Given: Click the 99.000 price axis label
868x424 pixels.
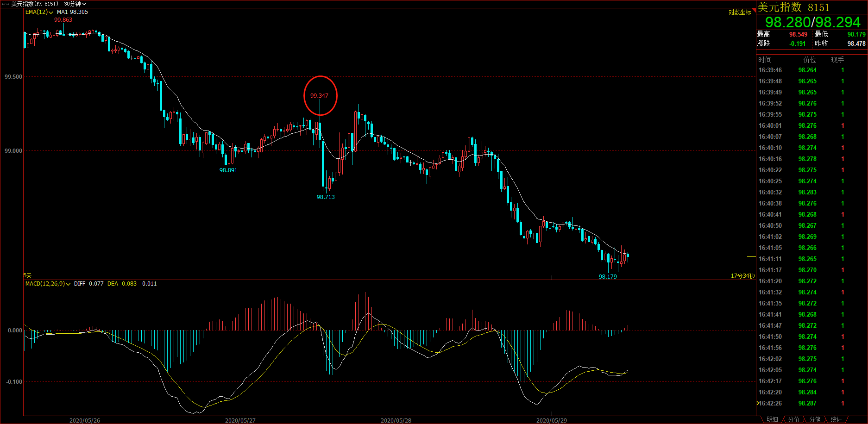Looking at the screenshot, I should coord(13,151).
